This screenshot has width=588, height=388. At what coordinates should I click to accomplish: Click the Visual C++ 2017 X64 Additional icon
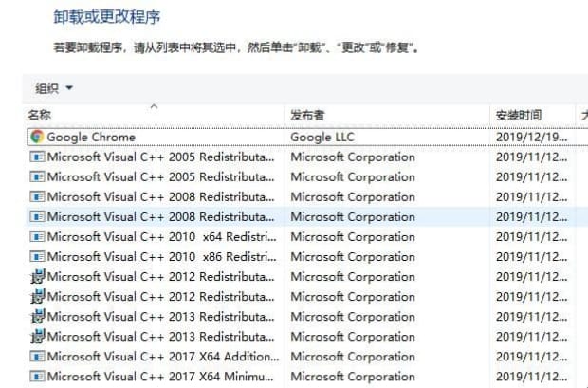37,357
